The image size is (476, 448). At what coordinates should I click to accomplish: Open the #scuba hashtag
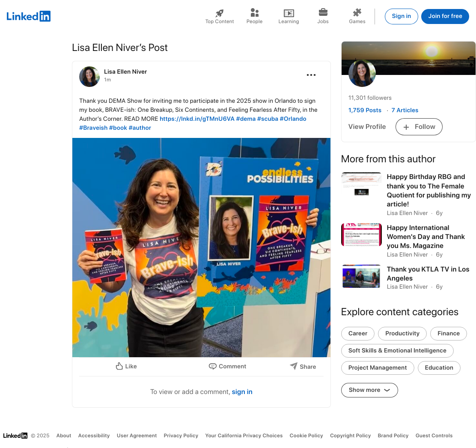coord(268,119)
